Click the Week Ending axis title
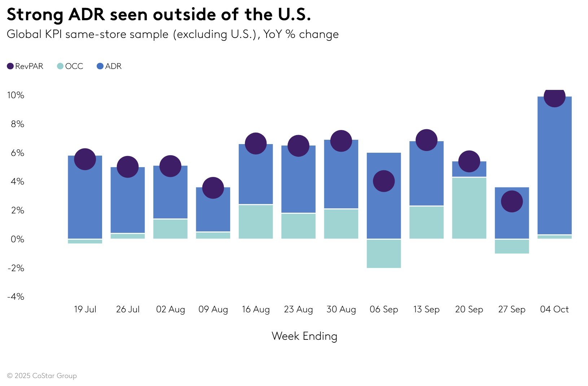588x386 pixels. pos(304,336)
